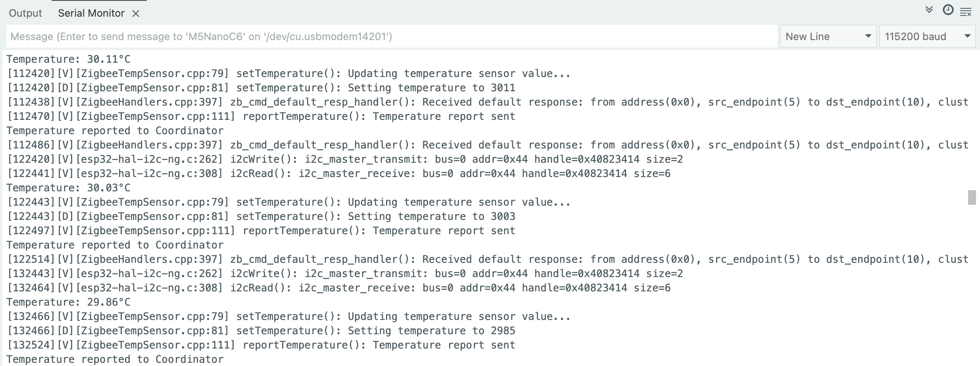
Task: Click the [122514] zb_cmd_default_resp_handler log line
Action: pos(488,259)
